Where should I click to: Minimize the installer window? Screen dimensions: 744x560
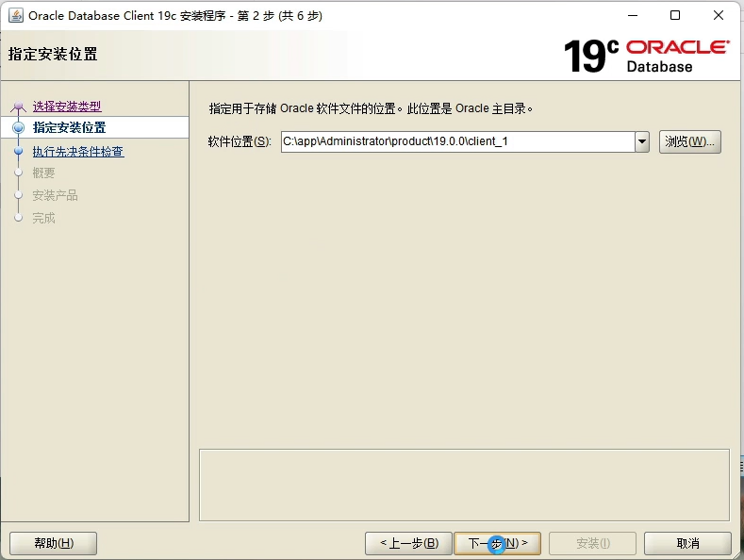pyautogui.click(x=633, y=16)
